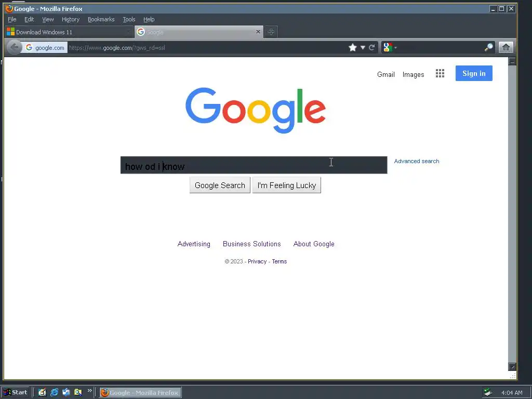Screen dimensions: 532x399
Task: Launch Internet Explorer from the quick launch bar
Action: pyautogui.click(x=54, y=392)
